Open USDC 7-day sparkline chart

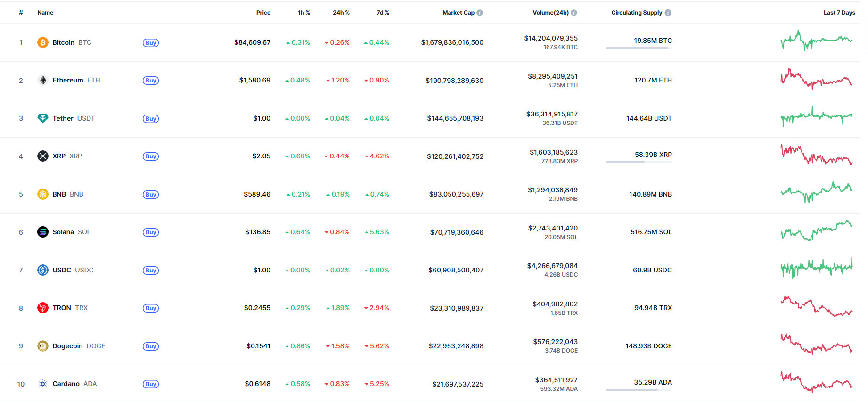pos(817,268)
